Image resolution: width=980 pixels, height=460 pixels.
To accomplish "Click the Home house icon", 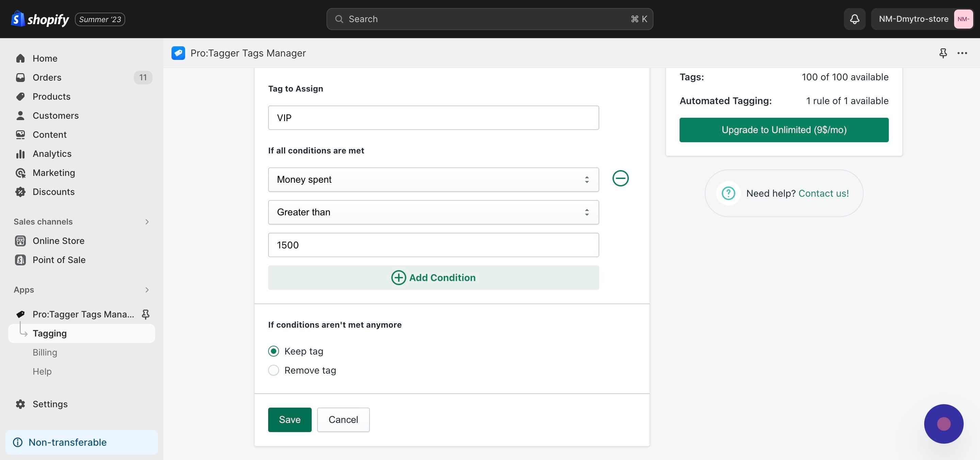I will coord(20,58).
